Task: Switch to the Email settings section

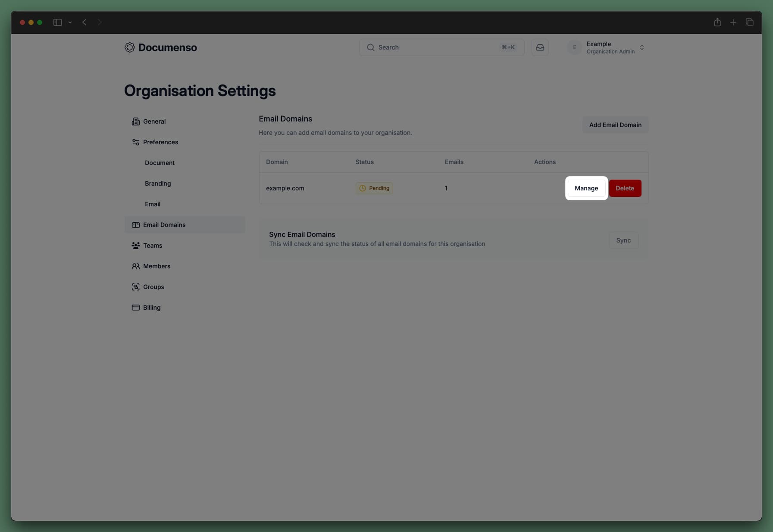Action: click(153, 204)
